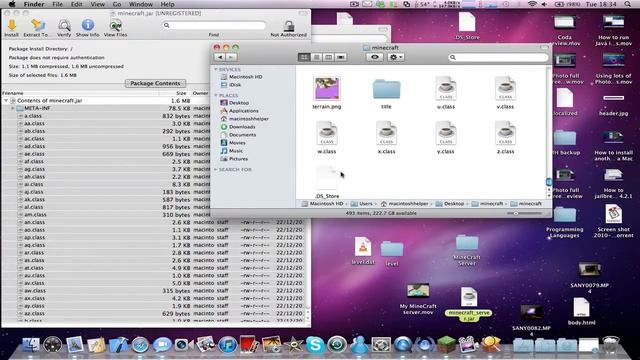The image size is (640, 360).
Task: Switch Finder to list view
Action: (316, 57)
